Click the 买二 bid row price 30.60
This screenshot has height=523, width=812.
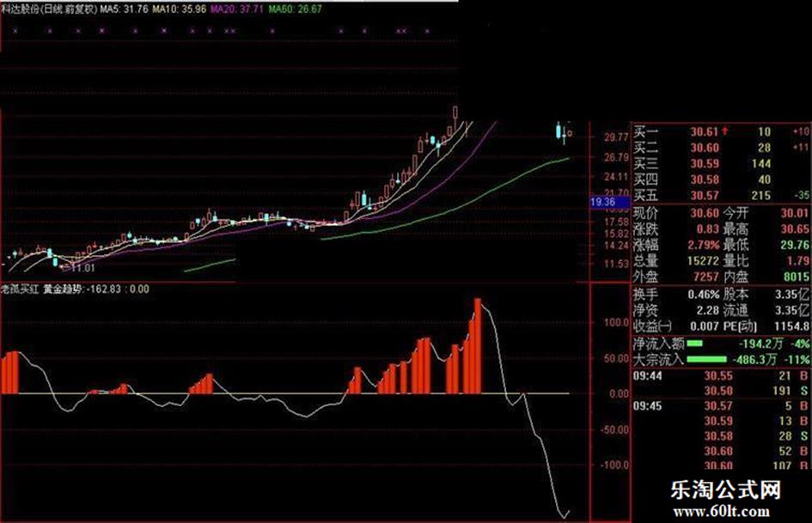coord(705,148)
